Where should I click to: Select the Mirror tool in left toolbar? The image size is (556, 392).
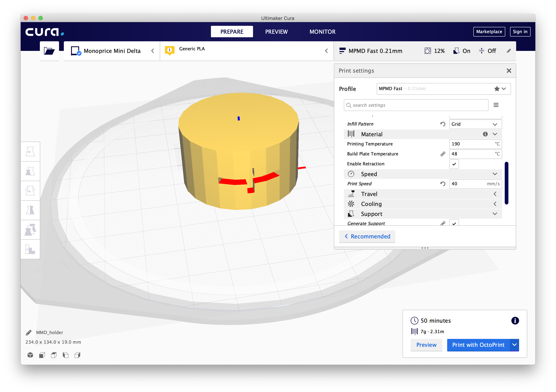(x=30, y=210)
